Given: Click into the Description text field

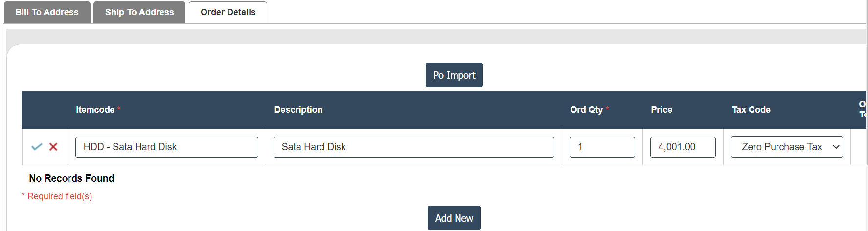Looking at the screenshot, I should [413, 147].
